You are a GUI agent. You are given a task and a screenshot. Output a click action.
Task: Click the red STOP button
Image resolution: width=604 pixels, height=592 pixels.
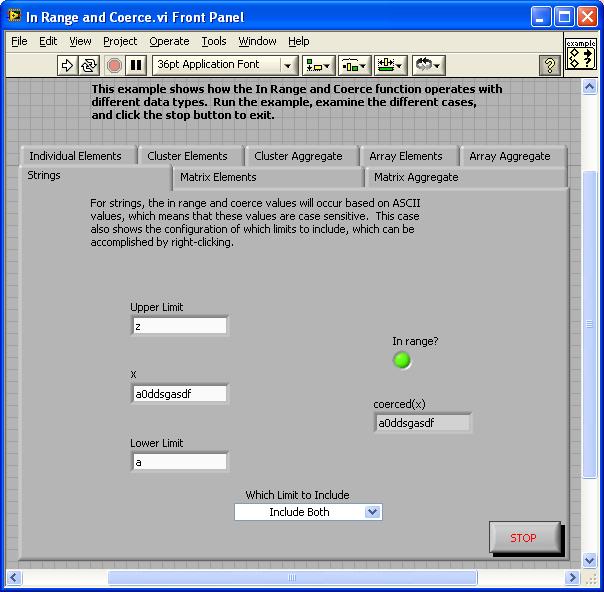tap(525, 538)
